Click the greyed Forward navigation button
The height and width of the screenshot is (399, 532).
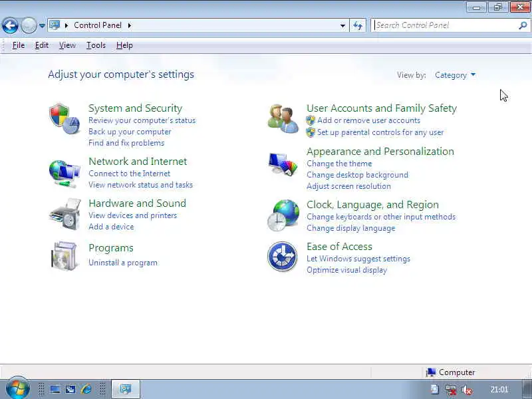pos(29,25)
